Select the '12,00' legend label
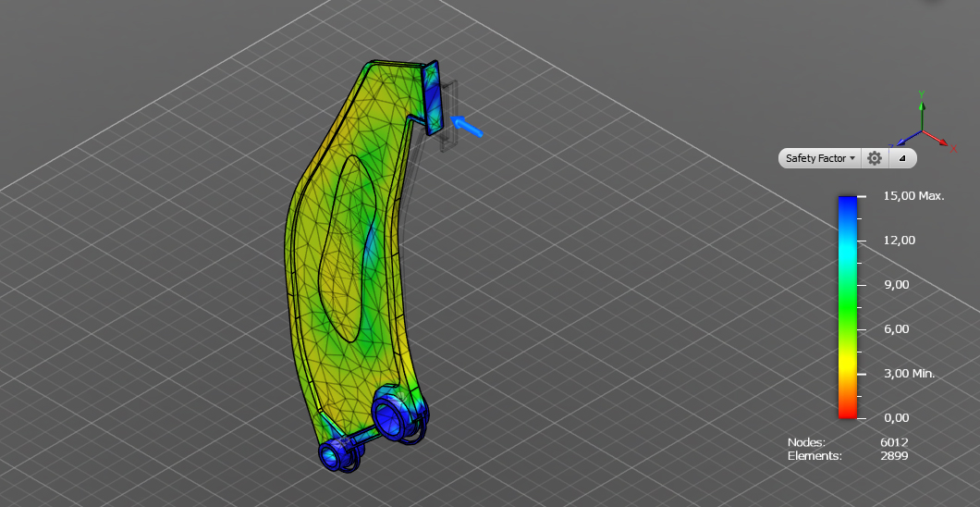The width and height of the screenshot is (980, 507). pyautogui.click(x=899, y=240)
